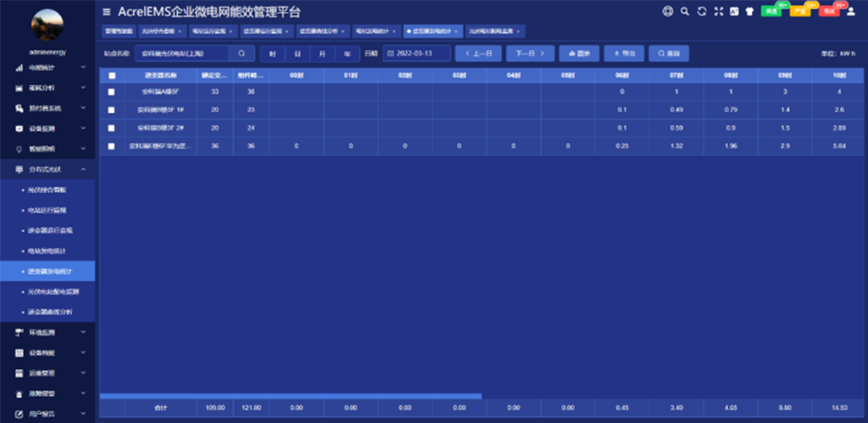Click the horizontal scrollbar below the table
This screenshot has width=868, height=423.
tap(291, 396)
